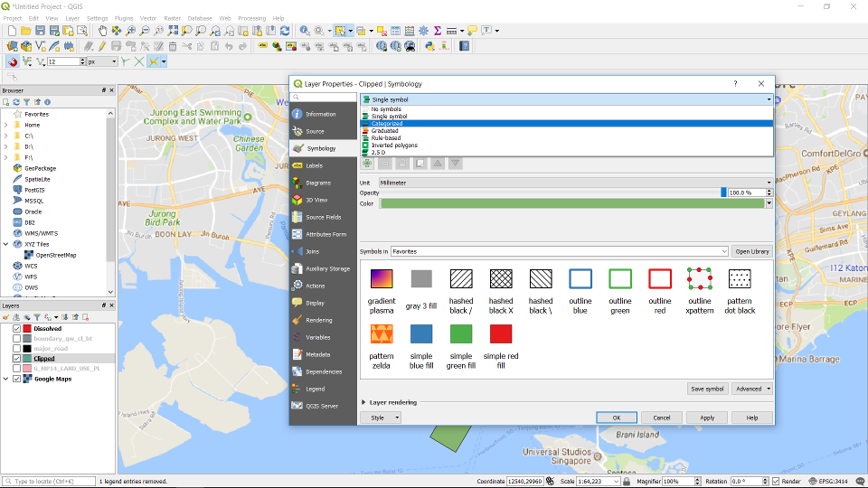Go to the Diagrams section
Image resolution: width=868 pixels, height=488 pixels.
(x=316, y=183)
